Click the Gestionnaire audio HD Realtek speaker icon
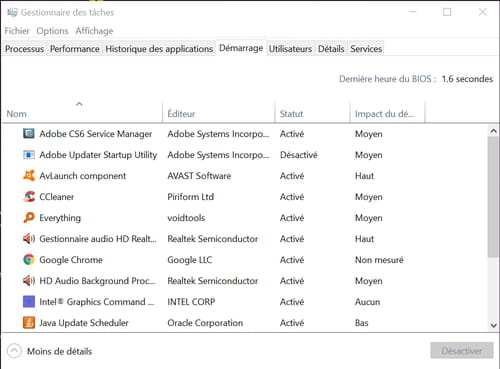Image resolution: width=500 pixels, height=369 pixels. click(29, 239)
